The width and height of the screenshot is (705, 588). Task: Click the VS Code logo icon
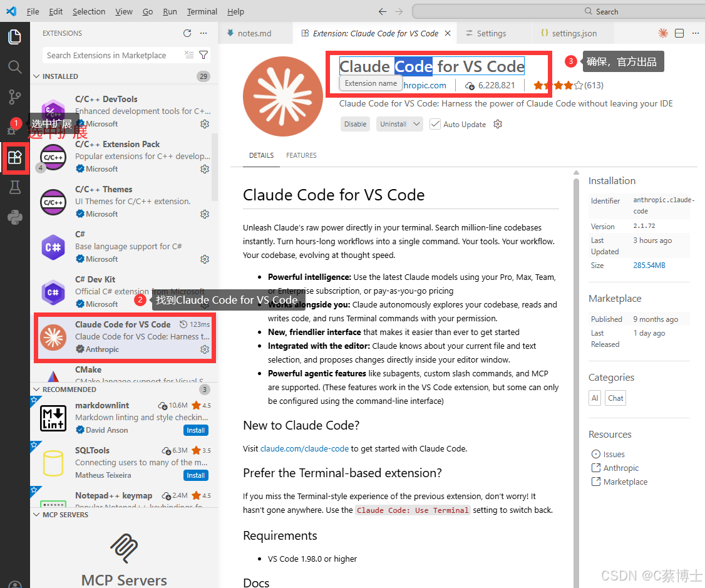[11, 11]
